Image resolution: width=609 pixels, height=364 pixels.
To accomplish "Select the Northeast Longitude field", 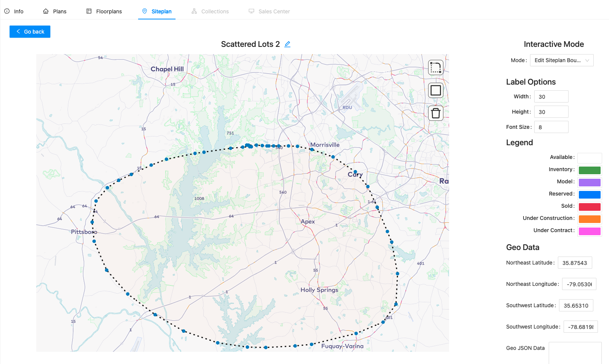I will [x=579, y=284].
